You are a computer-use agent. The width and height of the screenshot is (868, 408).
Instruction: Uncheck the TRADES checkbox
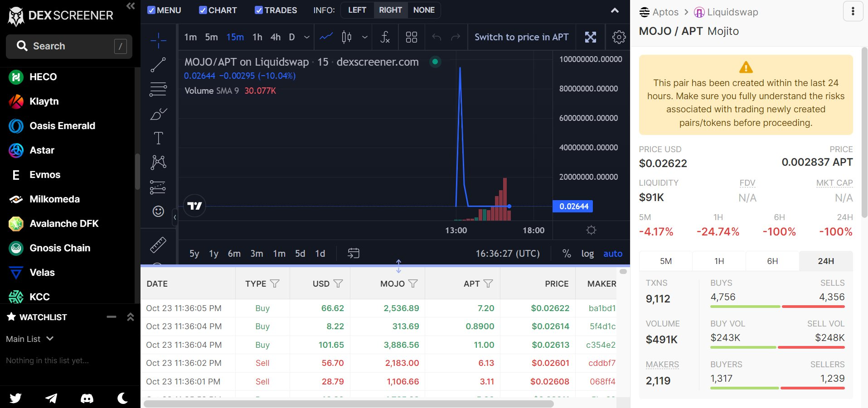point(259,10)
